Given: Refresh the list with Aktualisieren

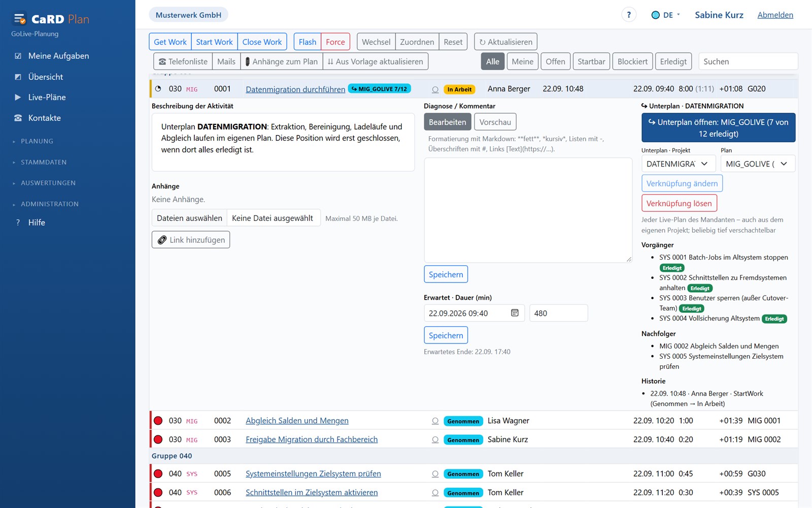Looking at the screenshot, I should click(506, 42).
